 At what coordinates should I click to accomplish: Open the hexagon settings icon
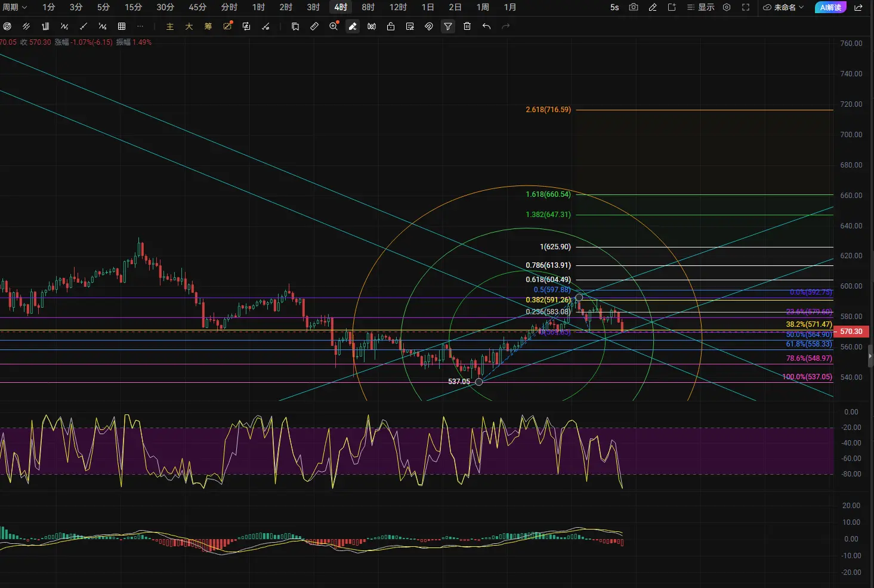tap(727, 7)
